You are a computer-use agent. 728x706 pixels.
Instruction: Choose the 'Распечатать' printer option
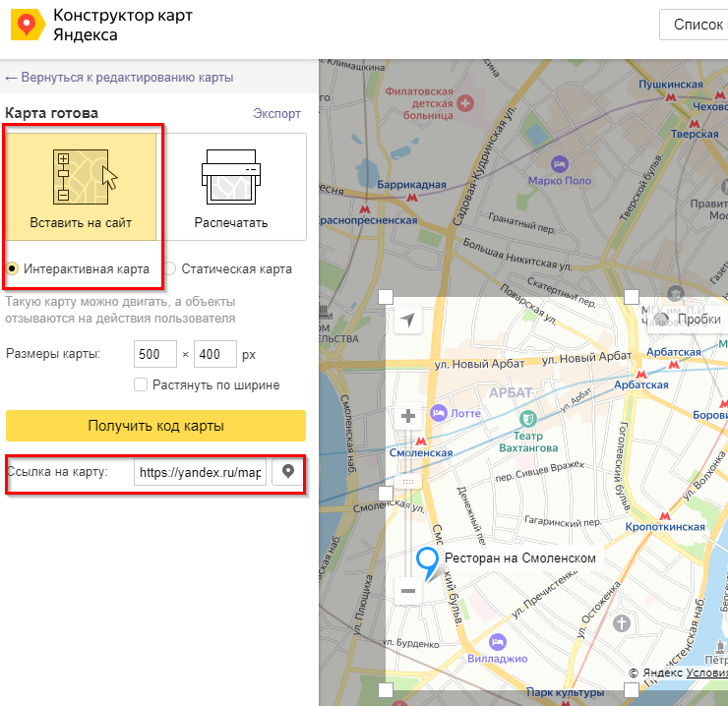(231, 187)
